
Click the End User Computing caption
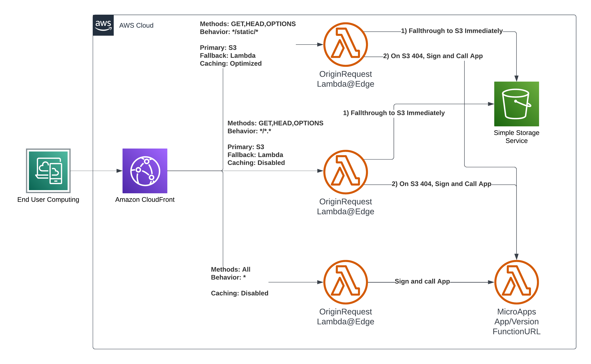48,199
